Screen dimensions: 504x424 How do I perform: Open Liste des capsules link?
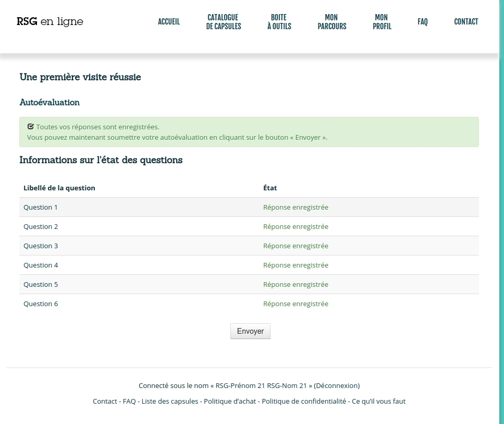point(170,402)
